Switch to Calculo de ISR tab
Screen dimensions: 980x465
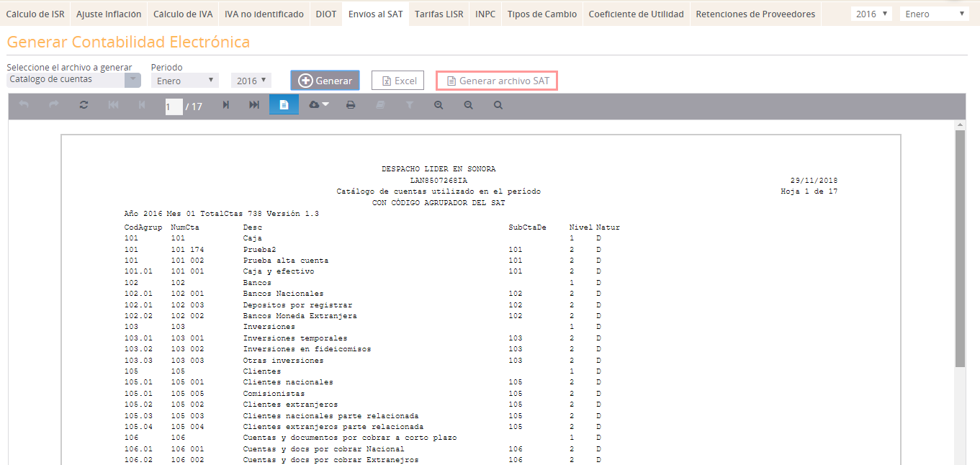coord(35,14)
